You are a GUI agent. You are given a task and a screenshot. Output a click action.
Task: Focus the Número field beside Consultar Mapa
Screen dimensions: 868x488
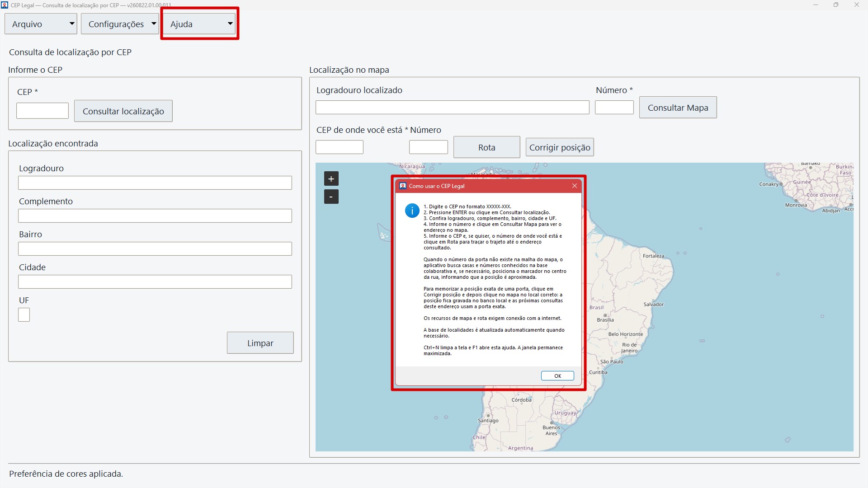614,108
